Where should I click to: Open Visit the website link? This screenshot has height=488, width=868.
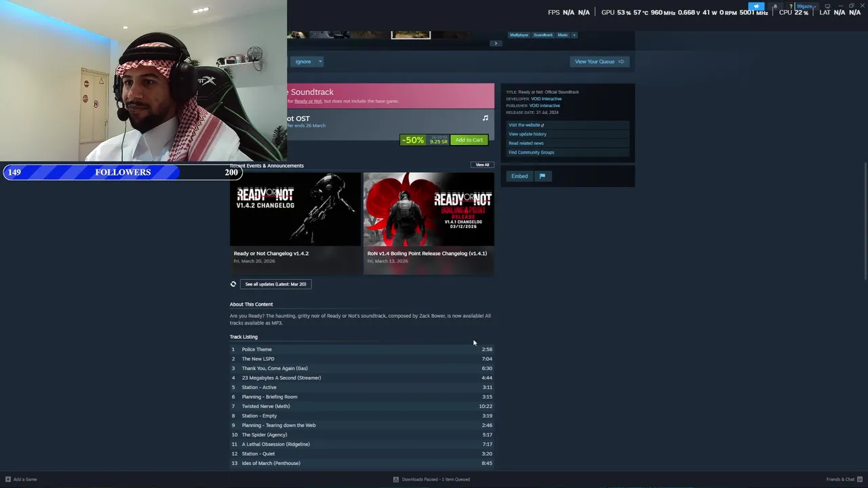pyautogui.click(x=524, y=125)
